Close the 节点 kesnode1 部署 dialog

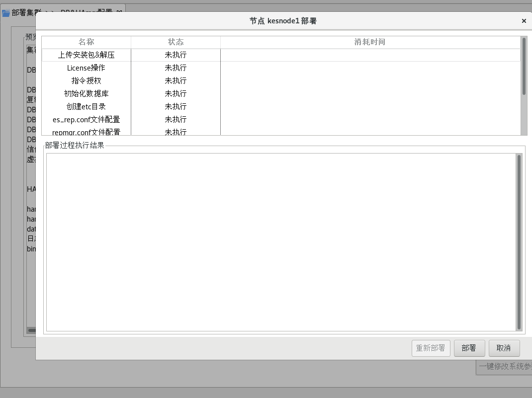pyautogui.click(x=524, y=21)
